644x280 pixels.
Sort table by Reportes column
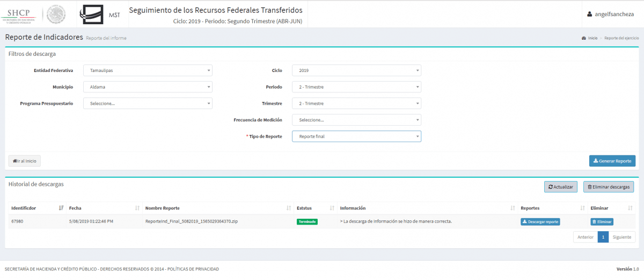(551, 208)
